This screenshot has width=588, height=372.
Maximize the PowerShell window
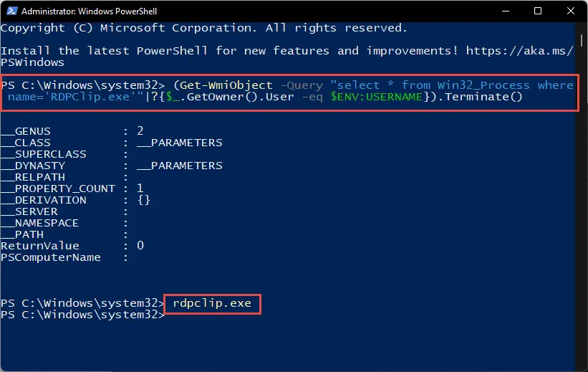click(538, 11)
